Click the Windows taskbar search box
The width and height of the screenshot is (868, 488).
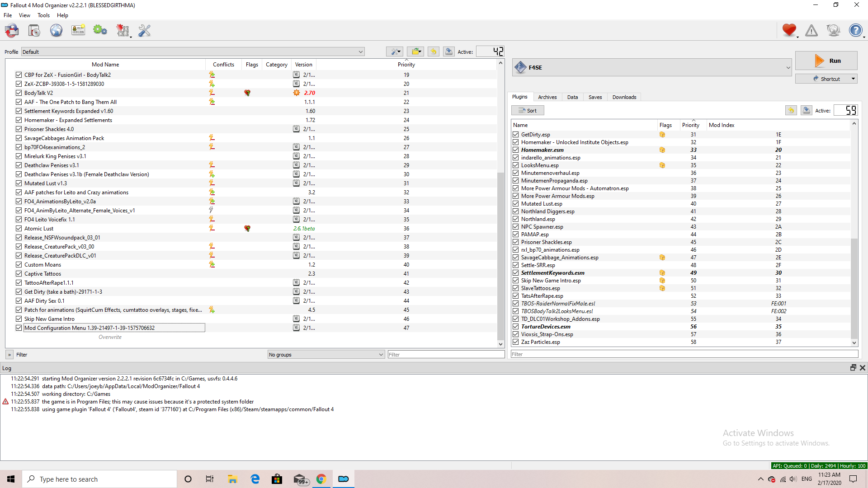(x=99, y=479)
